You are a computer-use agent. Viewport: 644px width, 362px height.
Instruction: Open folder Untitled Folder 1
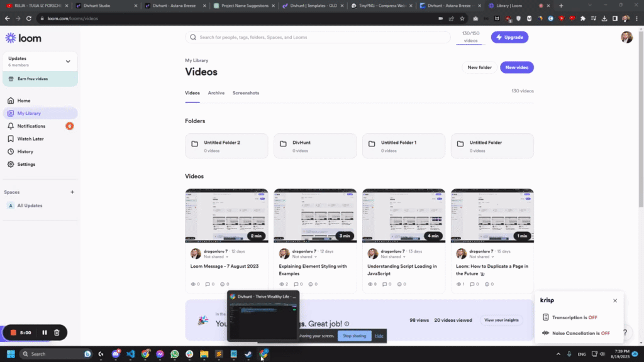pos(404,146)
